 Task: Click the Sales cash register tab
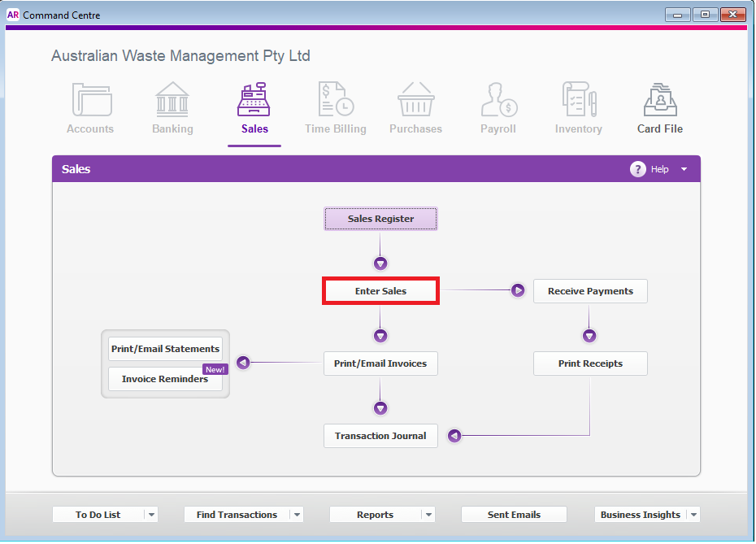pos(254,108)
